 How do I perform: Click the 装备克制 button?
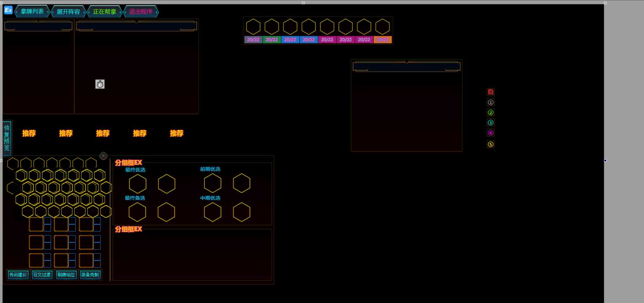(x=90, y=275)
